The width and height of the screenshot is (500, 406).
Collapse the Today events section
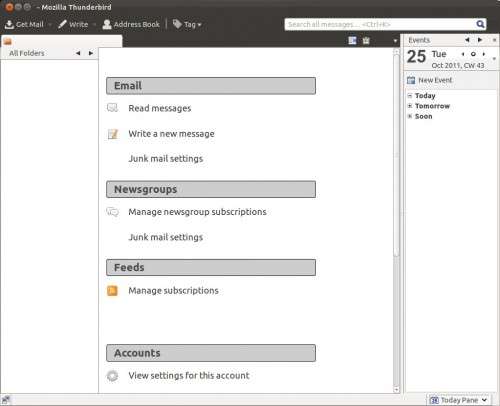tap(410, 96)
